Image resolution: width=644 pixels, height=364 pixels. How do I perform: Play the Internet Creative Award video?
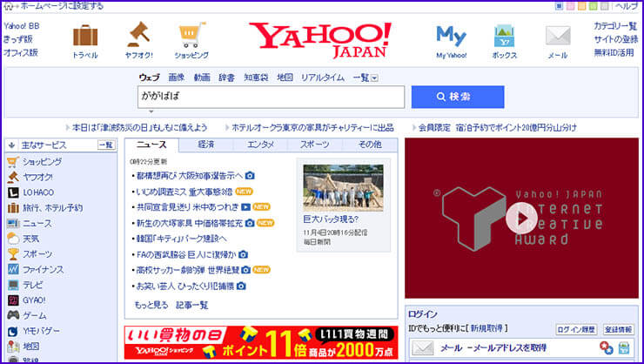click(521, 219)
